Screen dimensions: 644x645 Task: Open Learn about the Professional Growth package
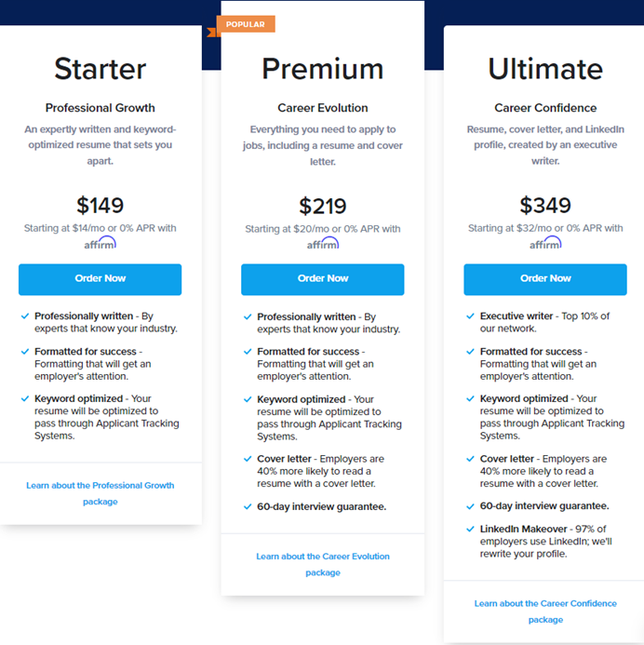[x=100, y=493]
